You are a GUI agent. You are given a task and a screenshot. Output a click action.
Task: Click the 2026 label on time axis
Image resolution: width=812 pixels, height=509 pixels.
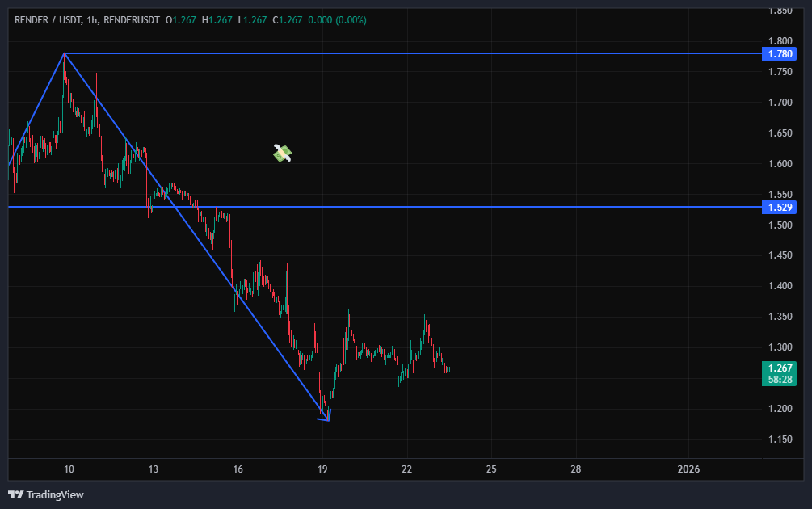click(x=688, y=469)
